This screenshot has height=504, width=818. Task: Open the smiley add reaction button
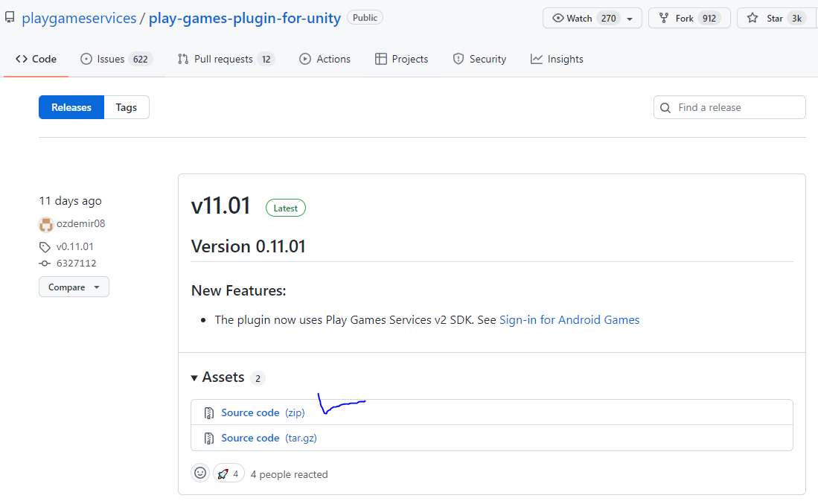point(200,473)
